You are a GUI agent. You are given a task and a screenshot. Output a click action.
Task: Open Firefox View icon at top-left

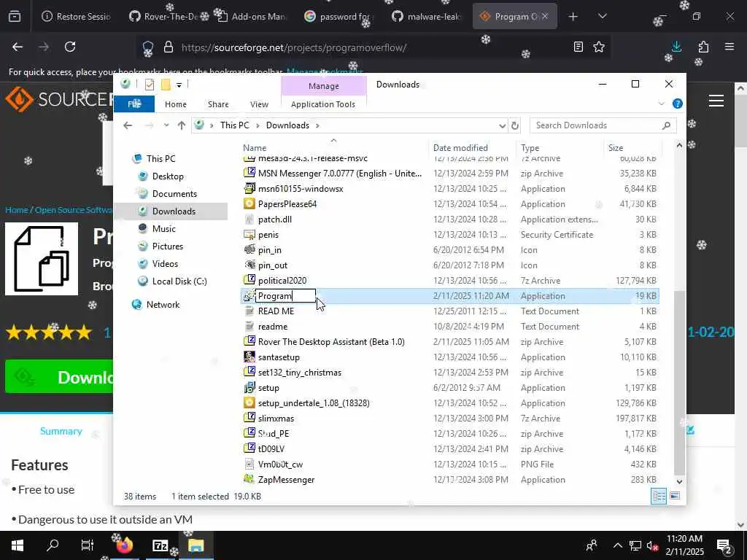pos(15,17)
